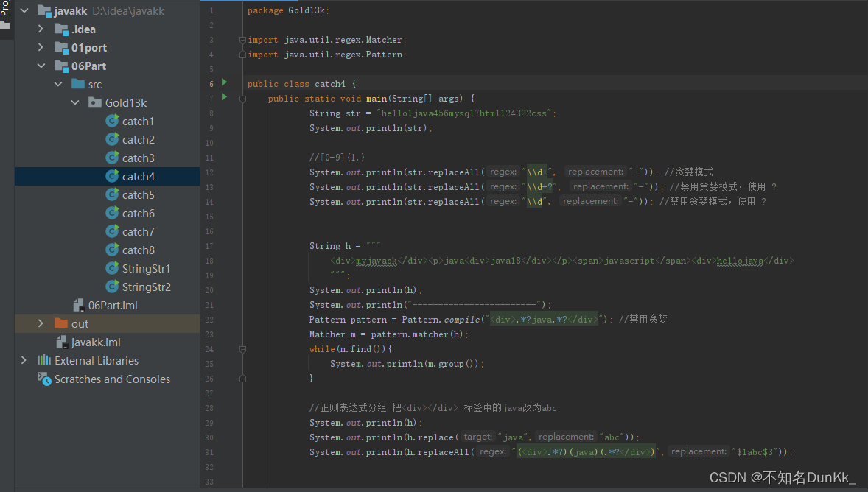Screen dimensions: 868x492
Task: Click the StringStr2 class icon
Action: [x=113, y=286]
